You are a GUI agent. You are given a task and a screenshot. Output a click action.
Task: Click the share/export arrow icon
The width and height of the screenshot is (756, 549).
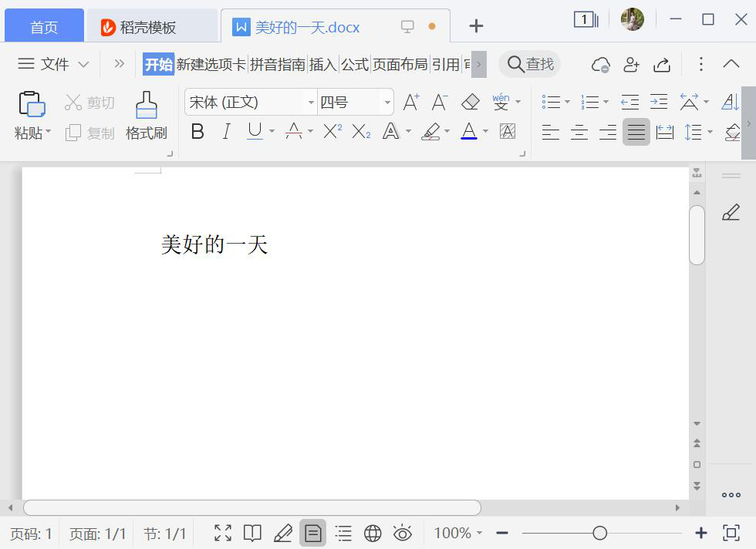click(x=662, y=65)
